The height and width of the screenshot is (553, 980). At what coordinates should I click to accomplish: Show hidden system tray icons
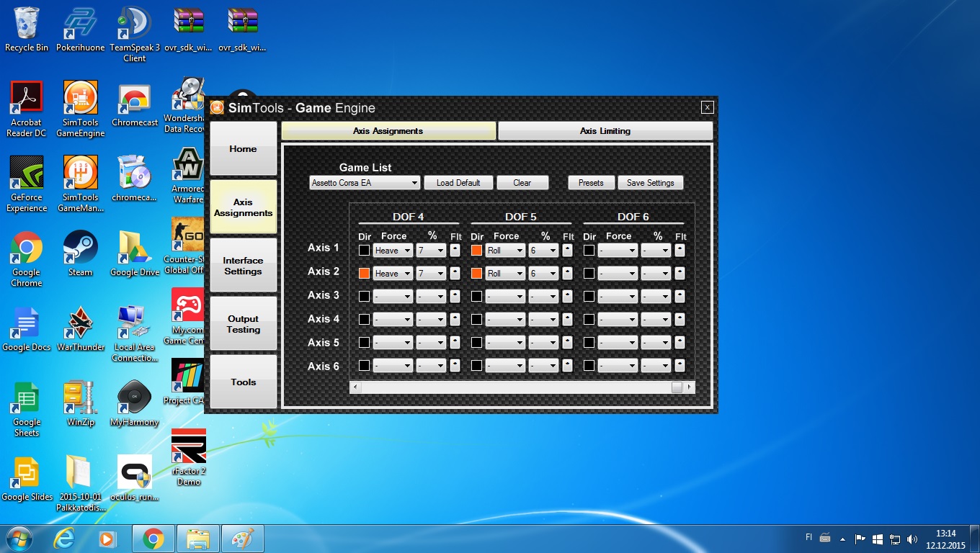(x=843, y=539)
